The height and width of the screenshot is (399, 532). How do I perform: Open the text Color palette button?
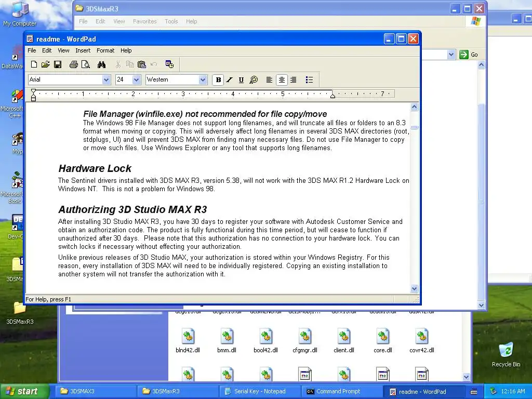tap(254, 79)
